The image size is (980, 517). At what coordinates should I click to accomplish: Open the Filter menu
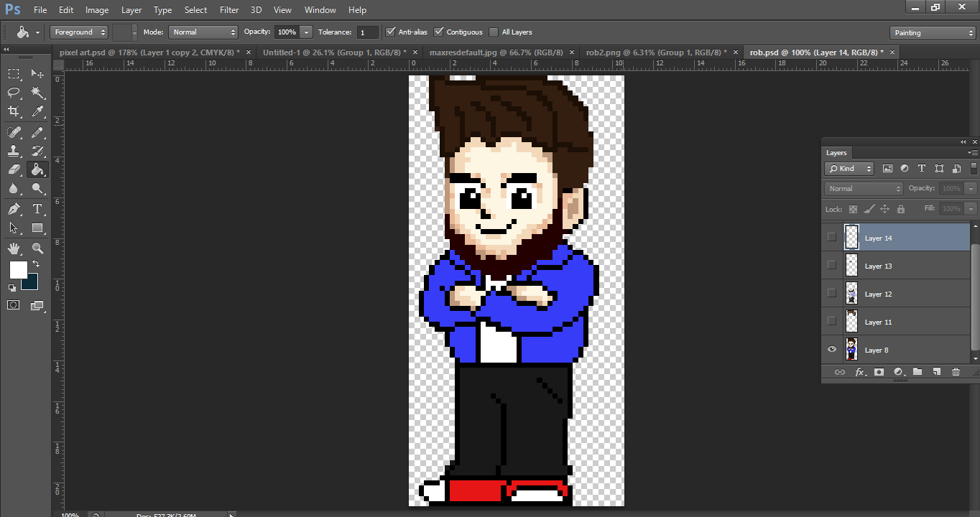(229, 10)
